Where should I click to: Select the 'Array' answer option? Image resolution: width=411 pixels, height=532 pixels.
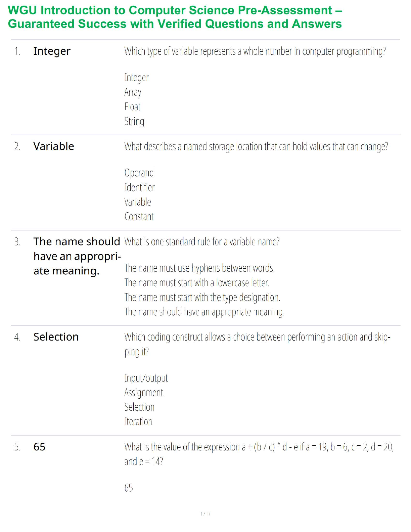[133, 92]
